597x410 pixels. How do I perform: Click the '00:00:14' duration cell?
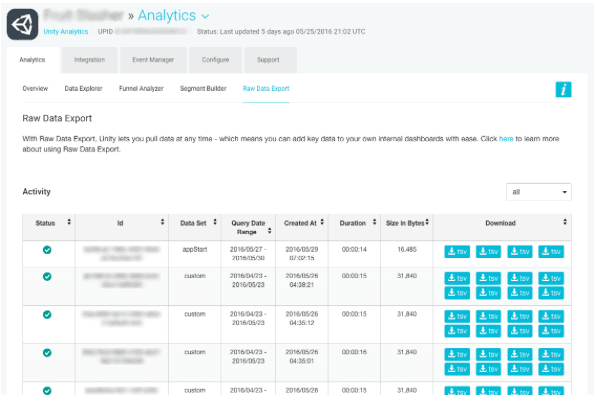point(354,249)
